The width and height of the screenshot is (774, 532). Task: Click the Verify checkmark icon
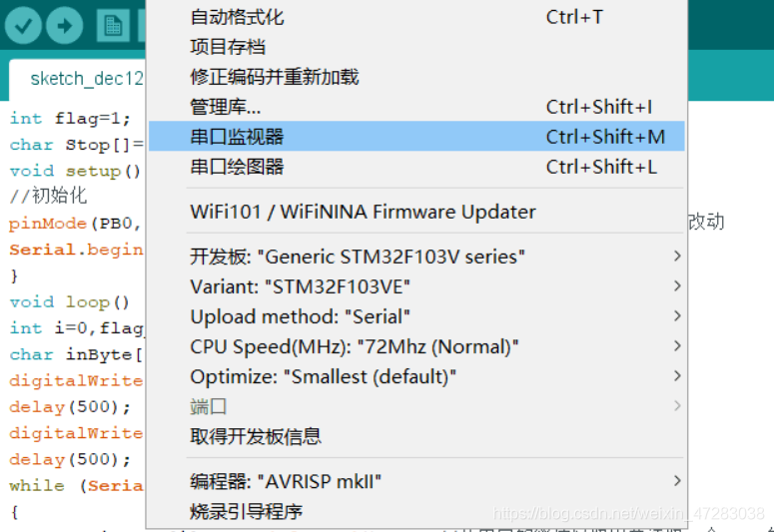click(23, 26)
